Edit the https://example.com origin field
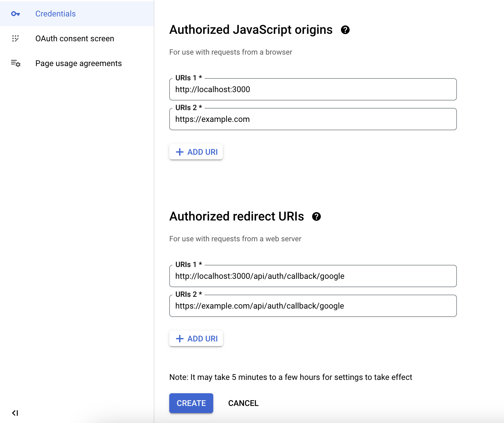This screenshot has height=423, width=504. (x=313, y=119)
